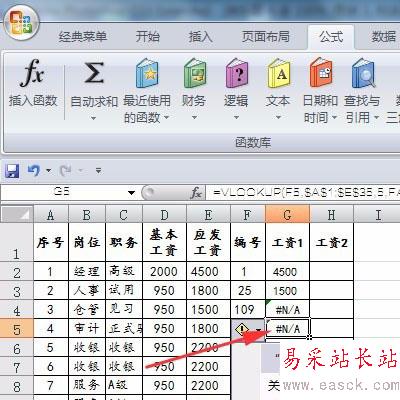Open Lookup and Reference functions icon
Viewport: 400px width, 400px height.
pyautogui.click(x=363, y=73)
